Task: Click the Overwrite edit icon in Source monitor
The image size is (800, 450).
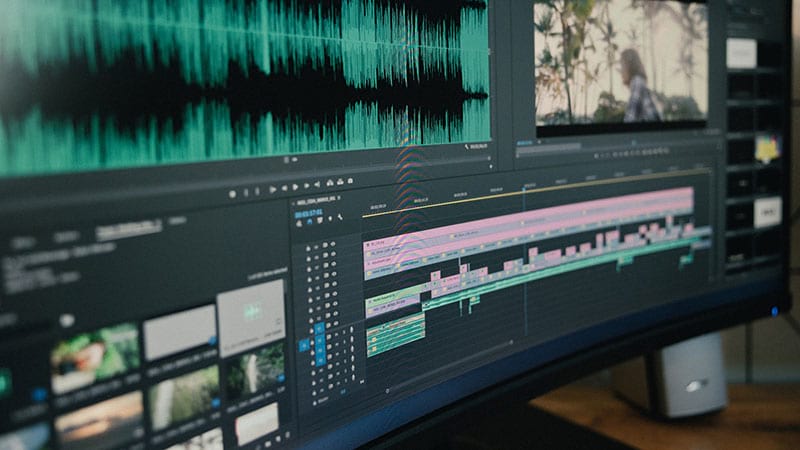Action: [x=340, y=182]
